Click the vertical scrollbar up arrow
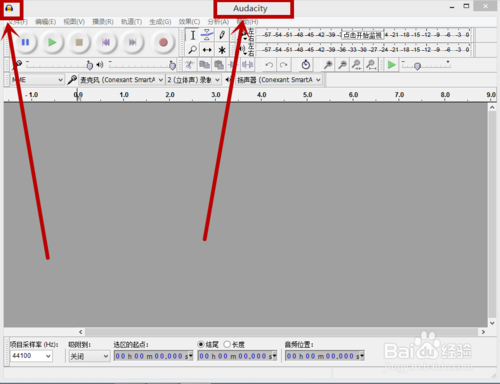 pos(492,107)
